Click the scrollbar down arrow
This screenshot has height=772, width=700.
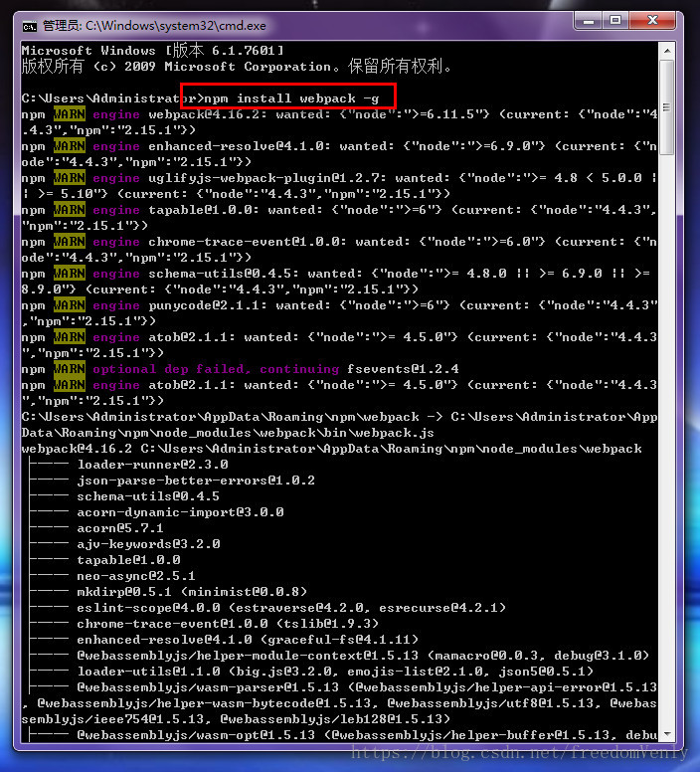click(667, 733)
